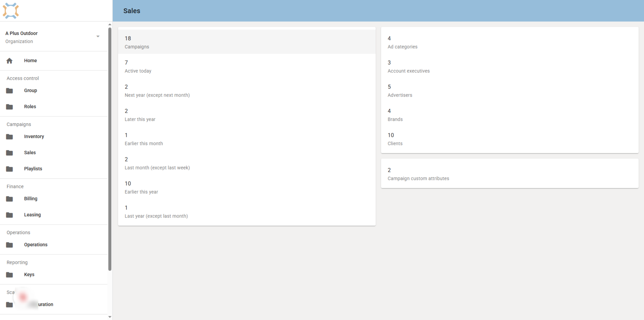This screenshot has height=320, width=644.
Task: Open the 3 Account executives entry
Action: (510, 66)
